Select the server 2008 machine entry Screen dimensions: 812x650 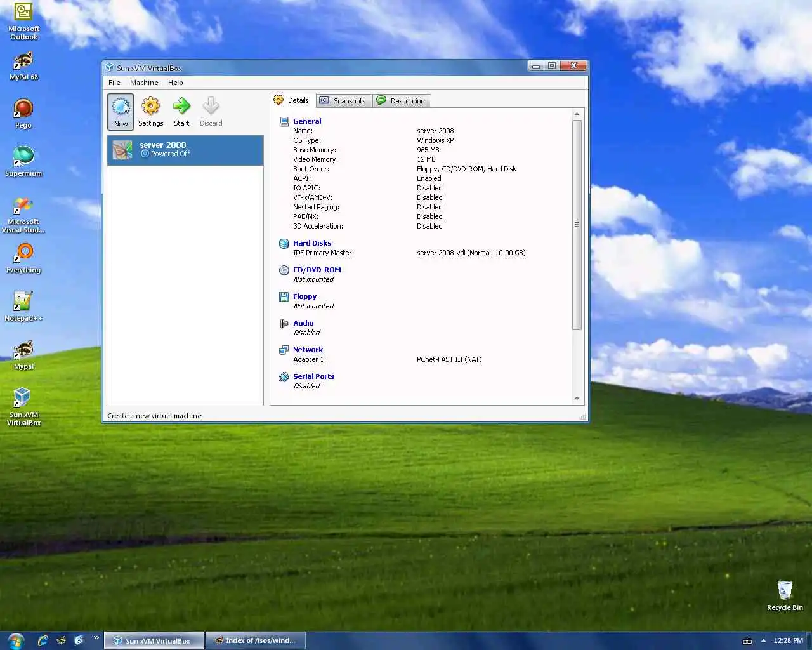click(x=185, y=150)
